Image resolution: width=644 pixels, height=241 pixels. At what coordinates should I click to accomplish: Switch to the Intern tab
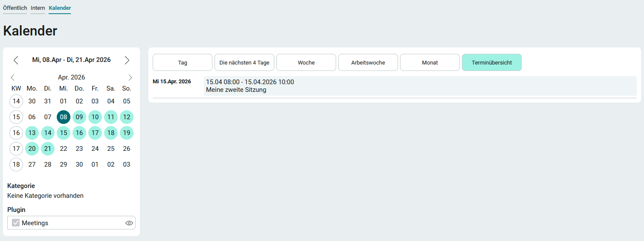tap(38, 8)
